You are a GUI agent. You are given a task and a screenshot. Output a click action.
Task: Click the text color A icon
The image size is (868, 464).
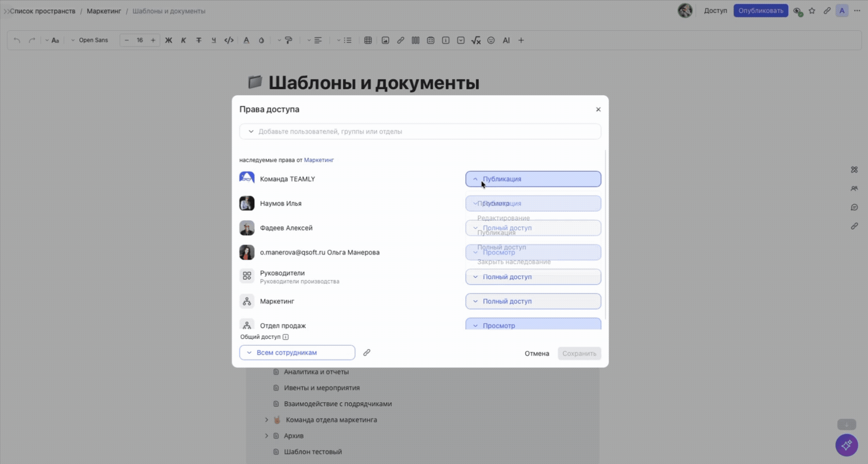pyautogui.click(x=246, y=40)
